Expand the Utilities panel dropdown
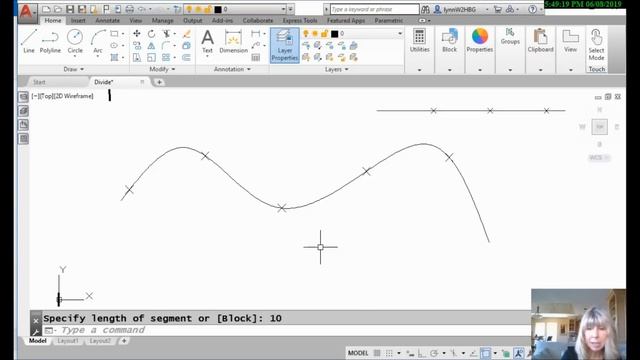 coord(419,70)
